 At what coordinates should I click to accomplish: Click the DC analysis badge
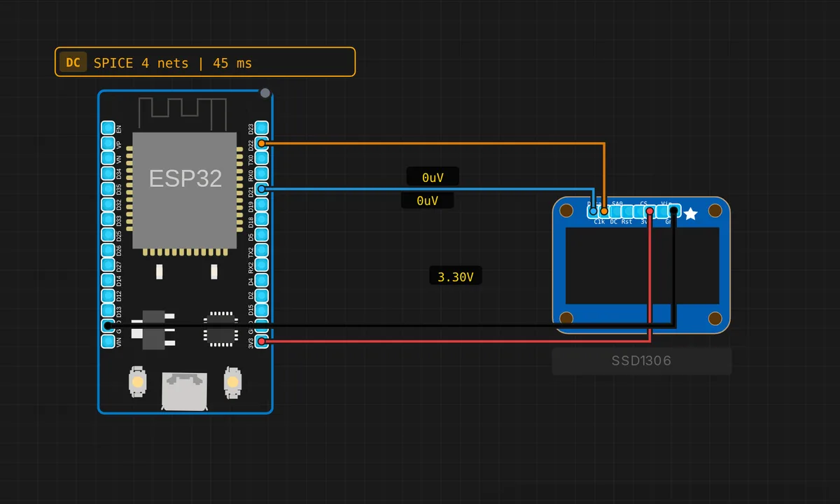73,62
